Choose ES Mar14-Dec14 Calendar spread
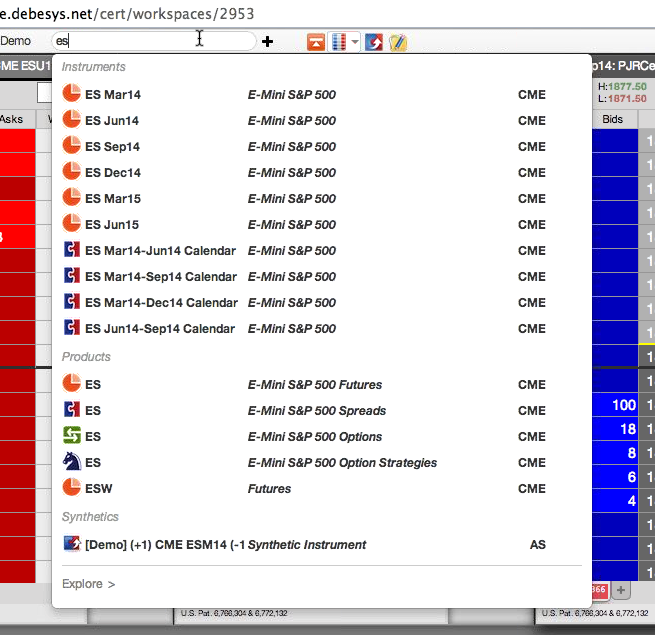 322,302
